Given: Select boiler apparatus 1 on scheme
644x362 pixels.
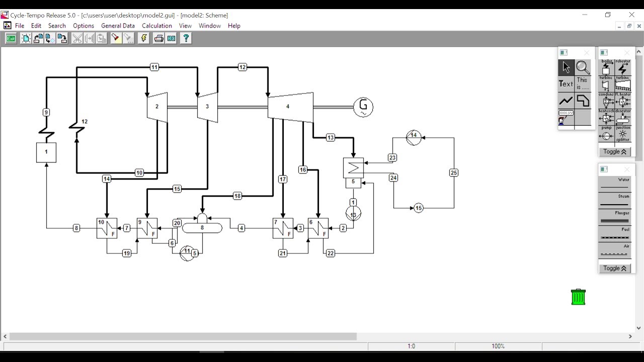Looking at the screenshot, I should click(46, 152).
